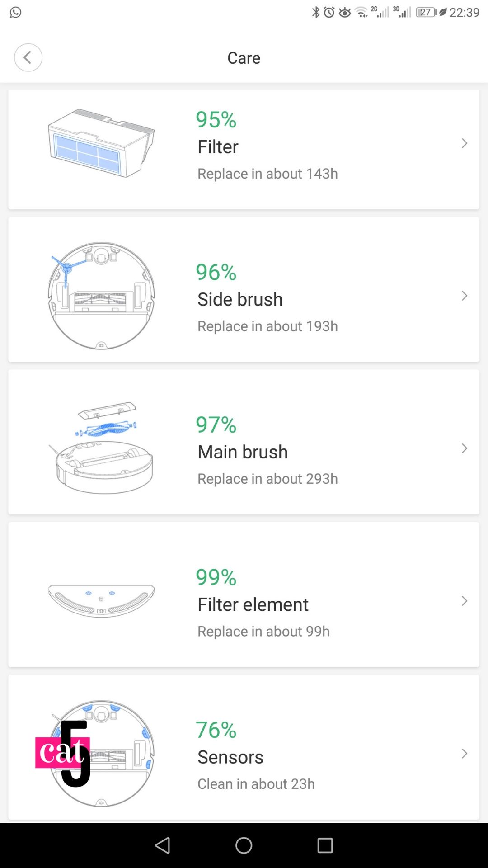Viewport: 488px width, 868px height.
Task: Tap the Sensors label
Action: point(230,757)
